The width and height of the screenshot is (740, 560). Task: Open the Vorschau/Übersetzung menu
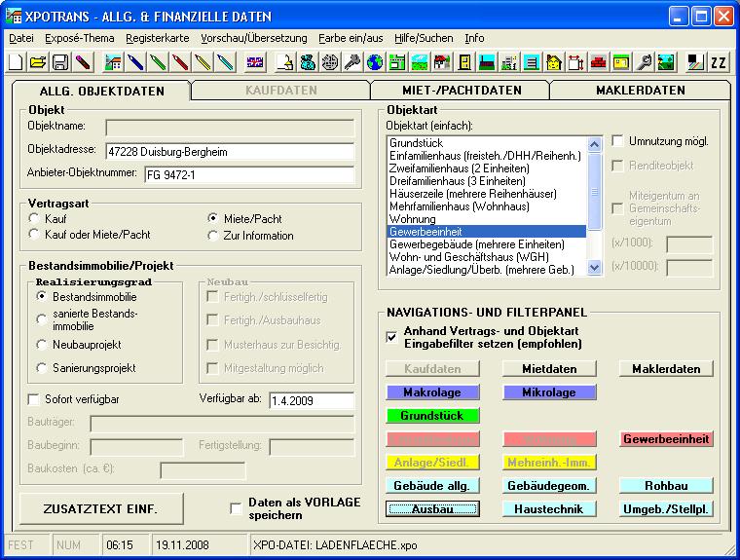click(x=253, y=38)
